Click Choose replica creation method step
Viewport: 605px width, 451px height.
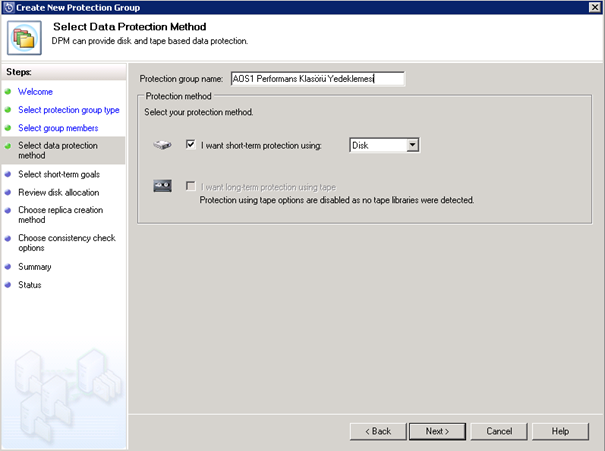61,215
